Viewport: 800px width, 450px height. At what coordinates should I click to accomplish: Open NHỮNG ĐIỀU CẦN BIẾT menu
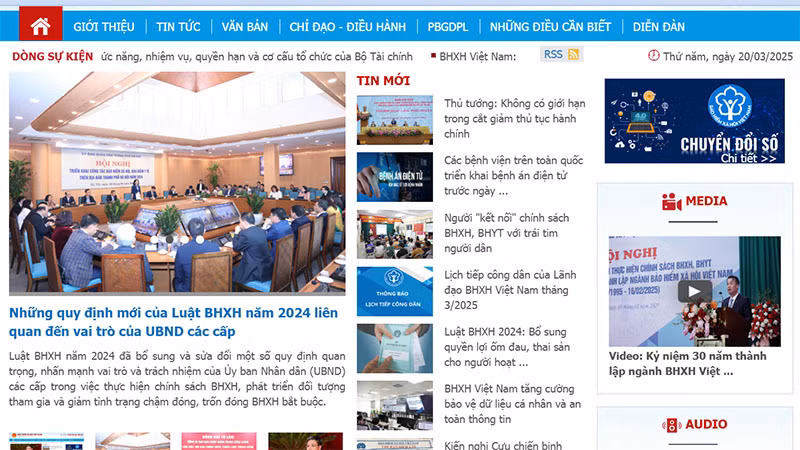pos(551,27)
